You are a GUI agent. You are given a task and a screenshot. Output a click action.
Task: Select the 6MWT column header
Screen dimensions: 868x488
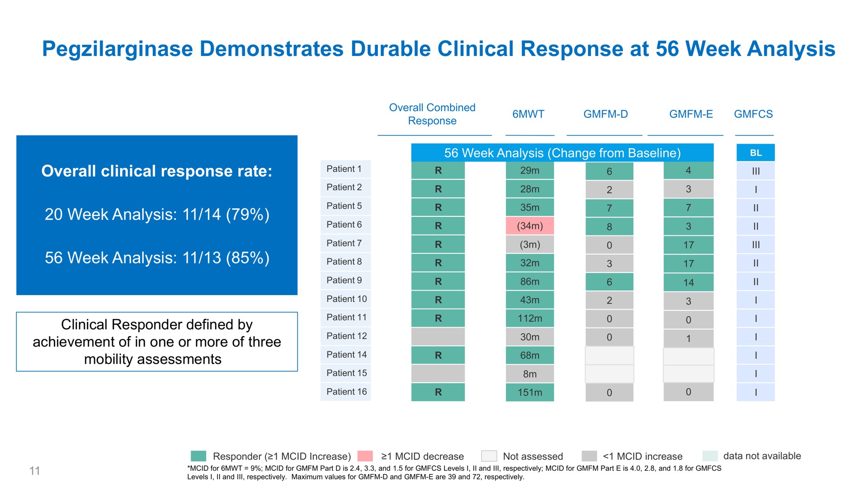(x=528, y=114)
